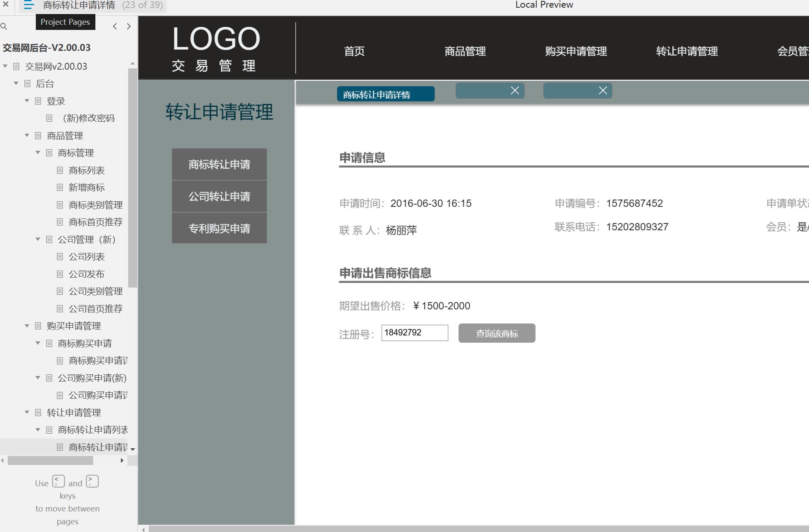This screenshot has width=809, height=532.
Task: Click 专利购买申请 sidebar button
Action: [x=219, y=229]
